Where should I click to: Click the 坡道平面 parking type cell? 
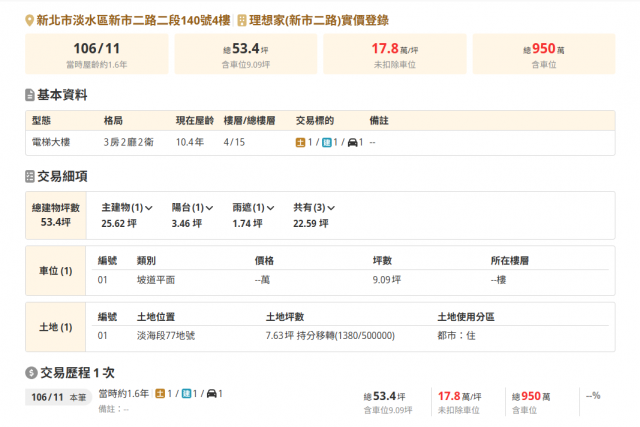[x=156, y=280]
